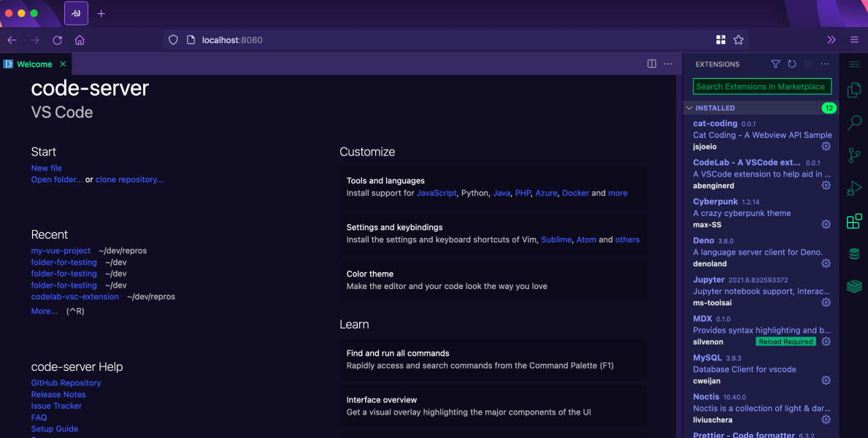868x438 pixels.
Task: Click Reload Required for MDX extension
Action: pyautogui.click(x=786, y=342)
